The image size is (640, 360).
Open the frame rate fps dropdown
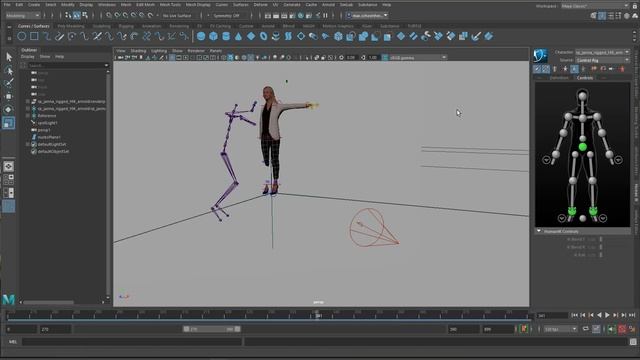point(560,329)
